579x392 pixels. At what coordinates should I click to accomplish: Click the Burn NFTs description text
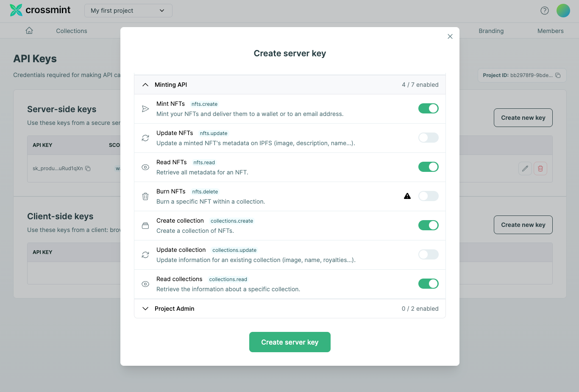coord(211,202)
